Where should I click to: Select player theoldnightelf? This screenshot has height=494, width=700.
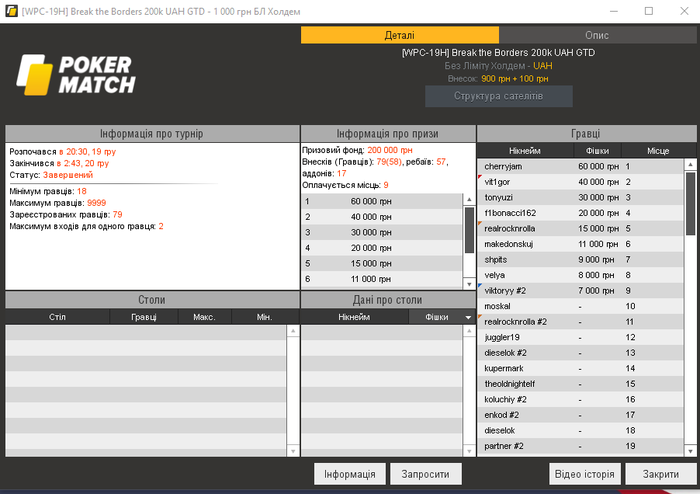[x=580, y=384]
